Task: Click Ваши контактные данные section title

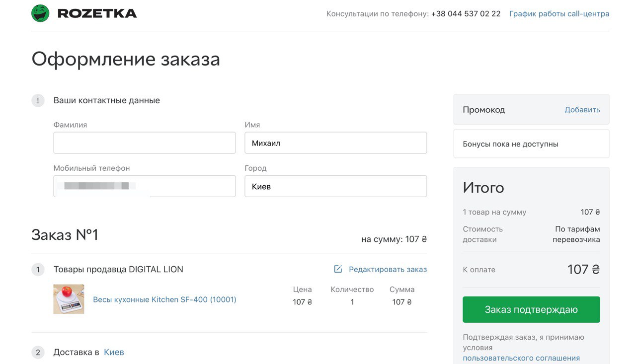Action: point(107,100)
